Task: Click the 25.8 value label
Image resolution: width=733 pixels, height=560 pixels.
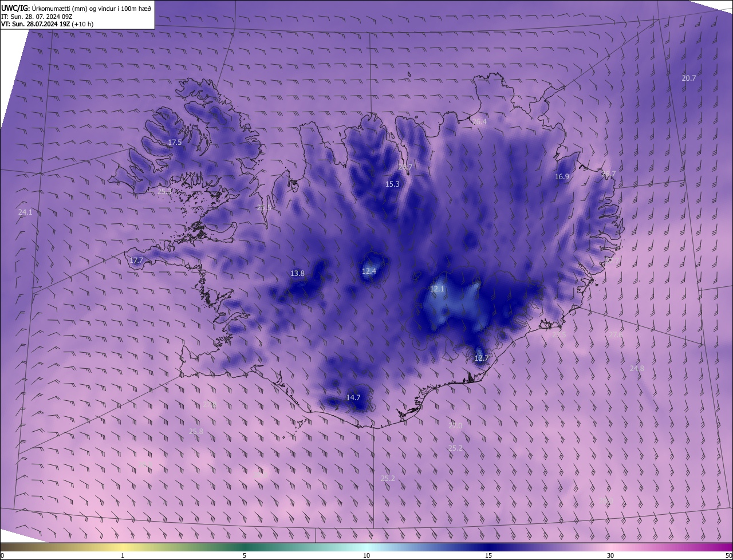Action: (196, 431)
